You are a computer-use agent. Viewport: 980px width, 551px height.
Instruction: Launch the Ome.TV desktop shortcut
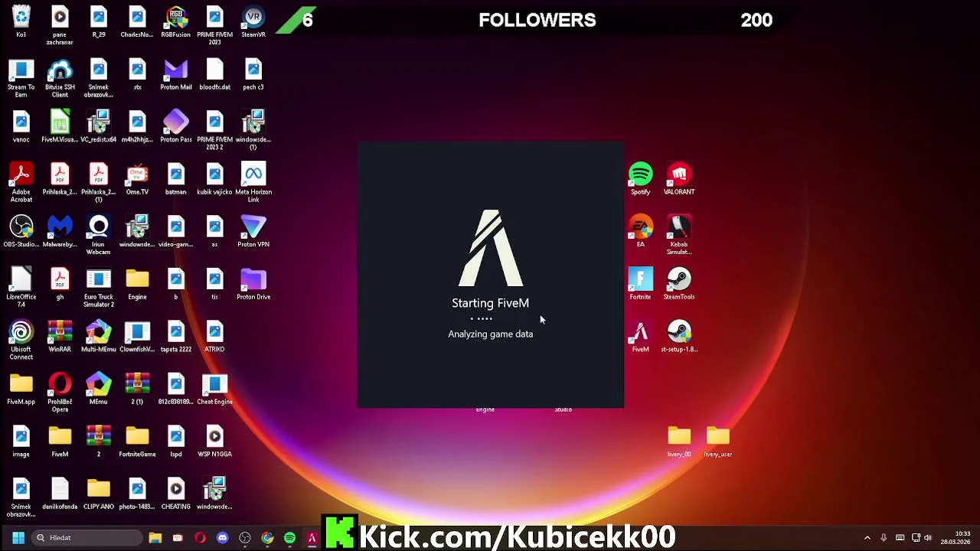[137, 179]
